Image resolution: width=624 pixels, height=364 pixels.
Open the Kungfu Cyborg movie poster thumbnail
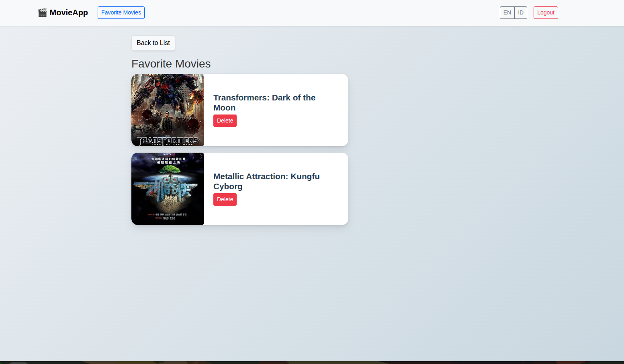coord(168,189)
